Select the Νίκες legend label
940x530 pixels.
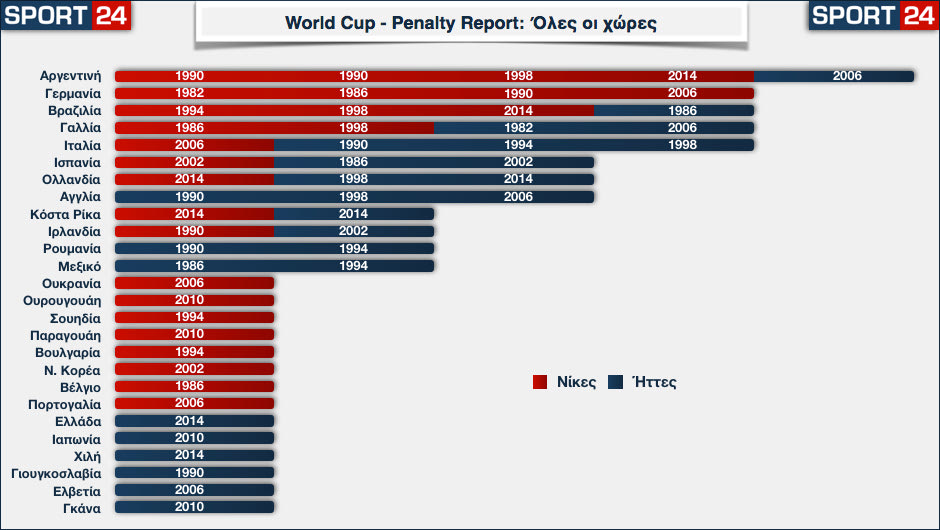coord(576,382)
